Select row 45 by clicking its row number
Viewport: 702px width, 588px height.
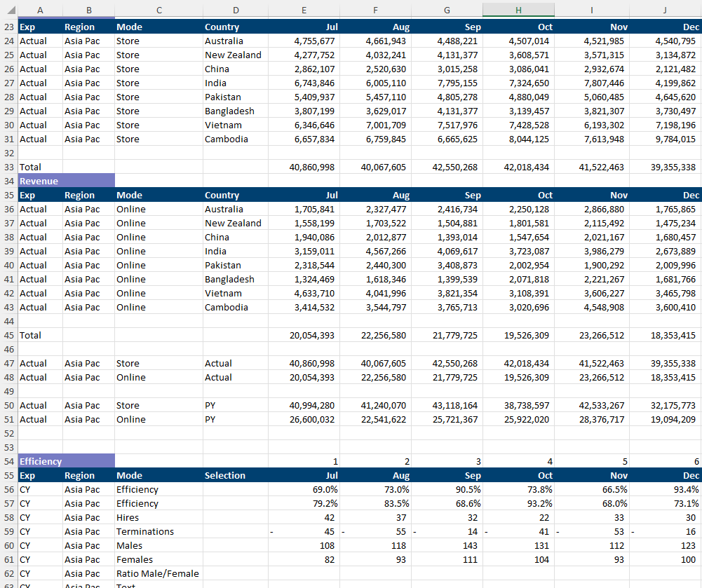coord(8,335)
